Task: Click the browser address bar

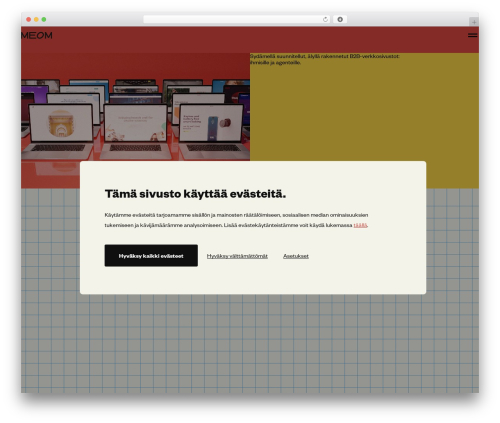Action: click(236, 20)
